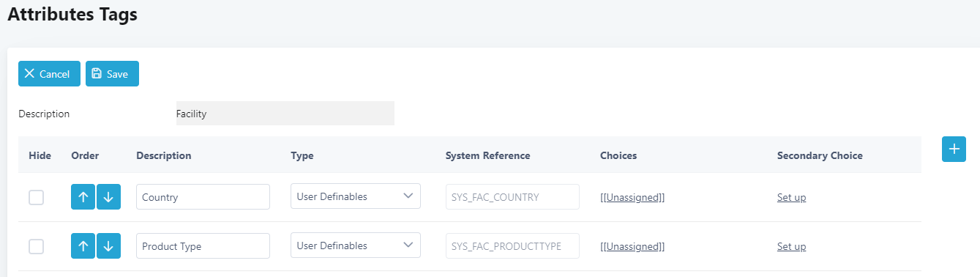
Task: Open the Type dropdown for Product Type
Action: tap(356, 245)
